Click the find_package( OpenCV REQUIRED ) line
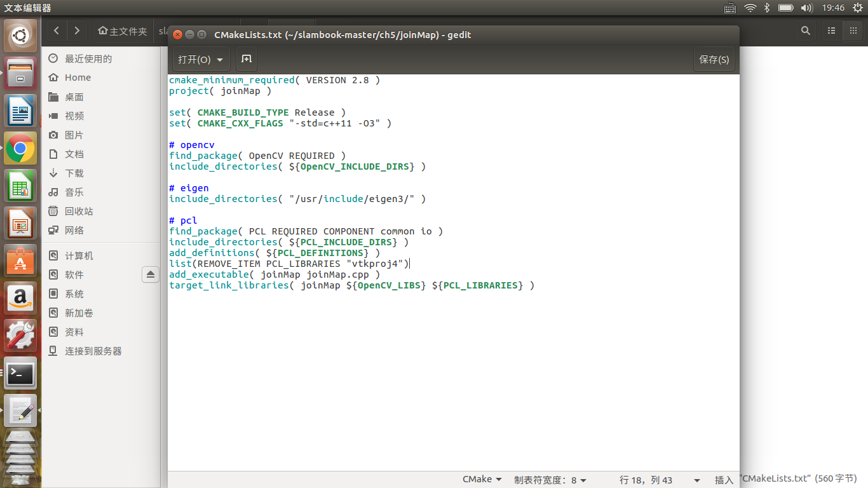 pos(257,156)
